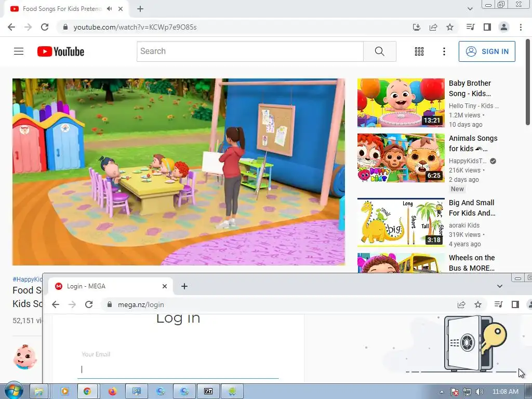This screenshot has height=399, width=532.
Task: Open Animals Songs for kids thumbnail
Action: point(401,158)
